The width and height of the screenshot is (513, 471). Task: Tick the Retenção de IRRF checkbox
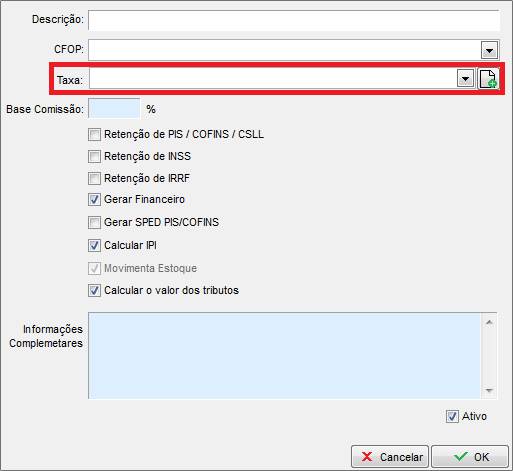[x=94, y=178]
